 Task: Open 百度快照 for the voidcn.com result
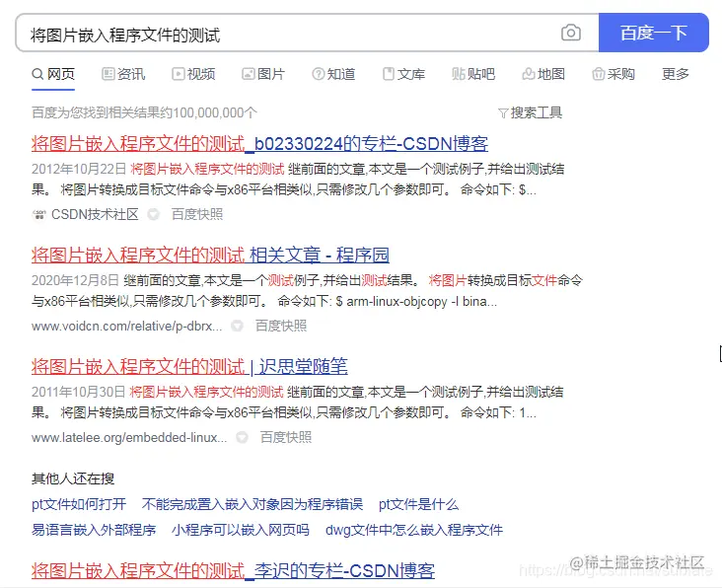281,326
